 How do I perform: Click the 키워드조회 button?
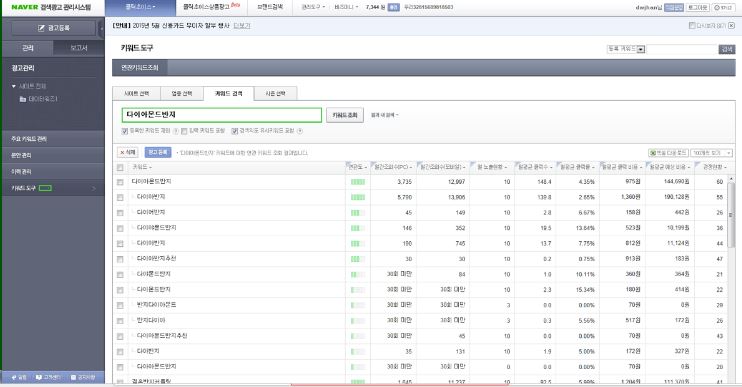tap(344, 115)
